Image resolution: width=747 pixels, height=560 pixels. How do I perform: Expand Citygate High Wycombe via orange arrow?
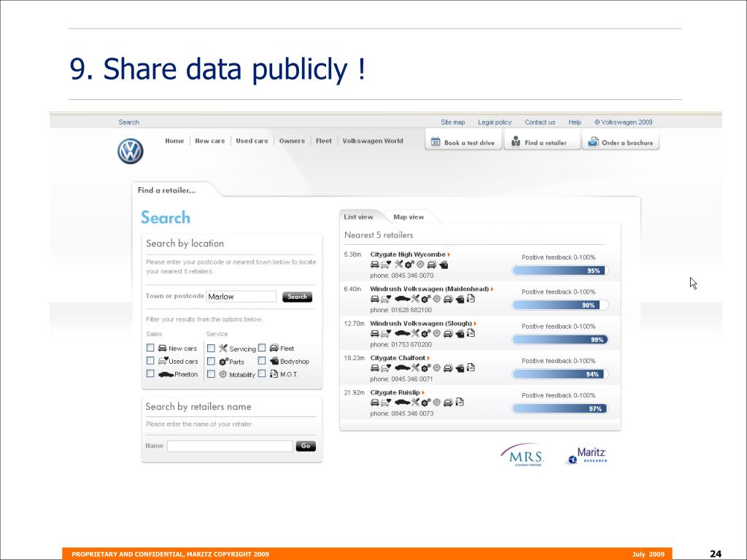click(449, 254)
